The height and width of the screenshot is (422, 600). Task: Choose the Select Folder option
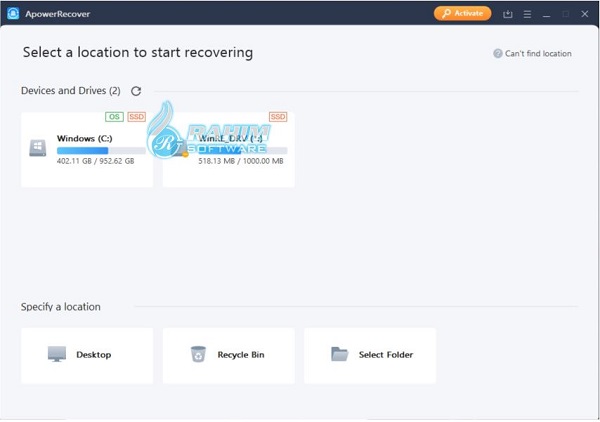point(370,355)
